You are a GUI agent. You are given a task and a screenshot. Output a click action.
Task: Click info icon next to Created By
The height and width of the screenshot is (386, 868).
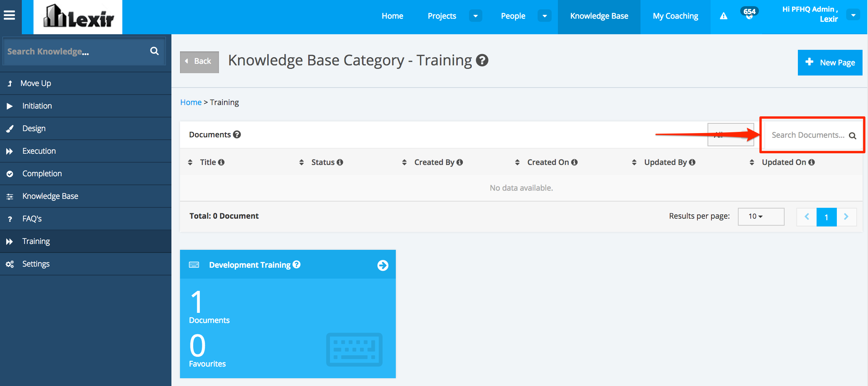[x=460, y=162]
